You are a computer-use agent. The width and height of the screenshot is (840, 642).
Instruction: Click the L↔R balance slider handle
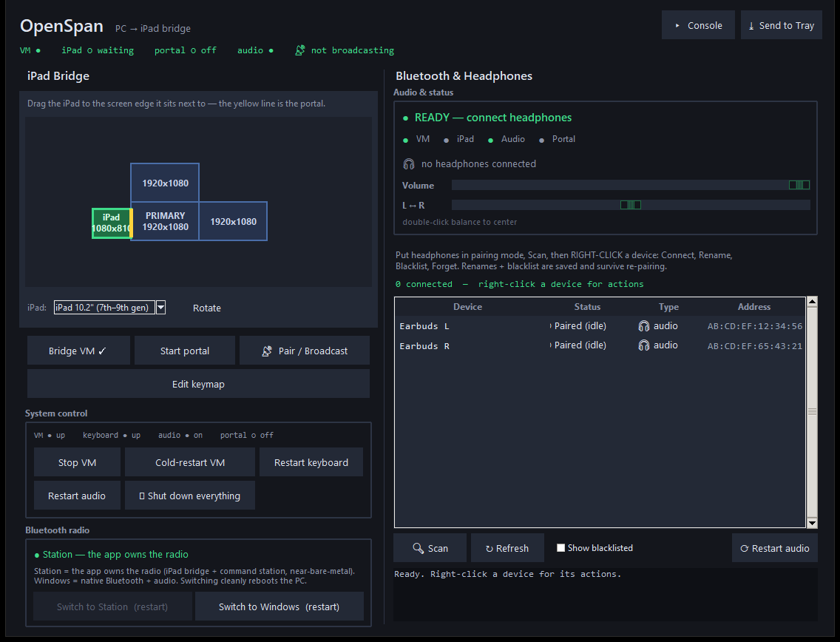pos(631,205)
